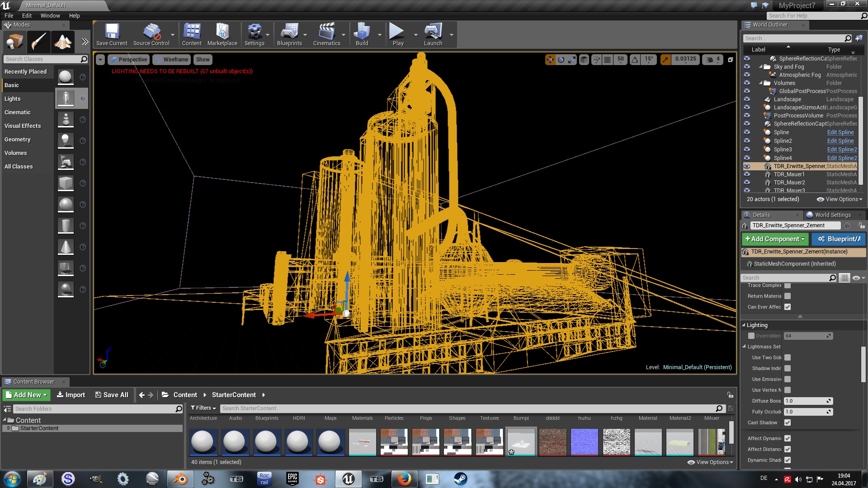Open the Window menu

50,15
